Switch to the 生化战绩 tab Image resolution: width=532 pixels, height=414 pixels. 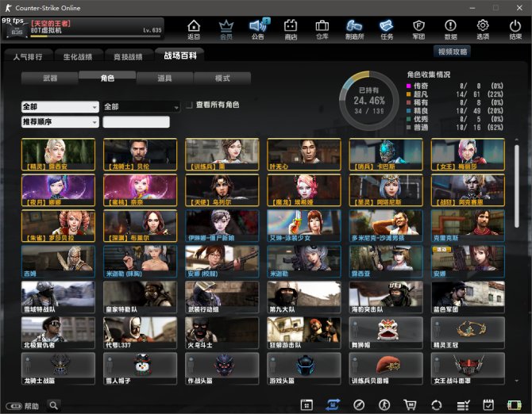point(78,57)
